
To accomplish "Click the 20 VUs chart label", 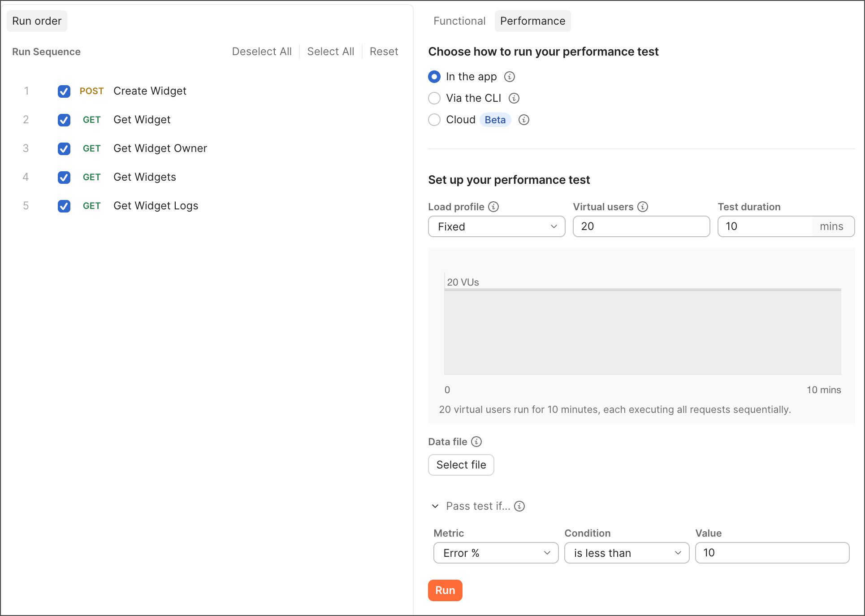I will [463, 282].
